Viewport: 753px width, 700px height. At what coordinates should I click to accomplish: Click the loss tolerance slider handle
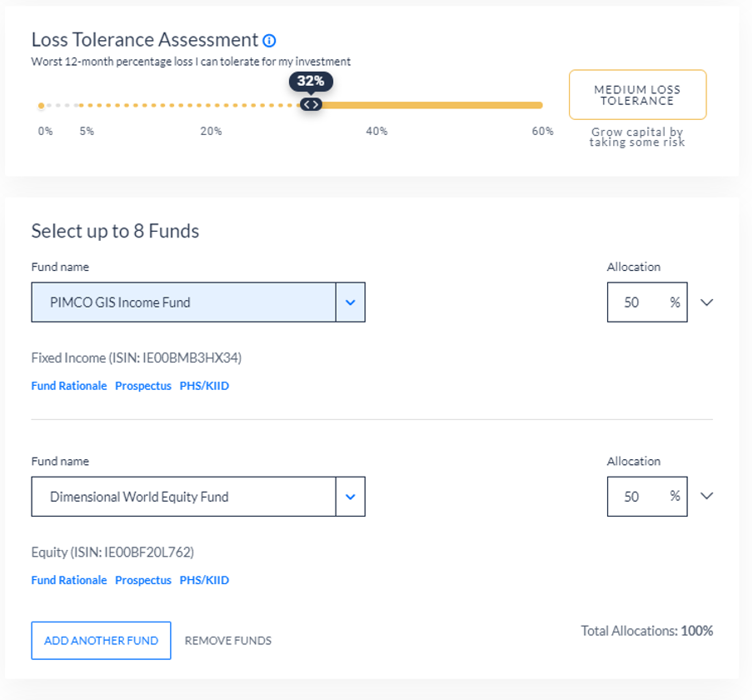pyautogui.click(x=311, y=105)
